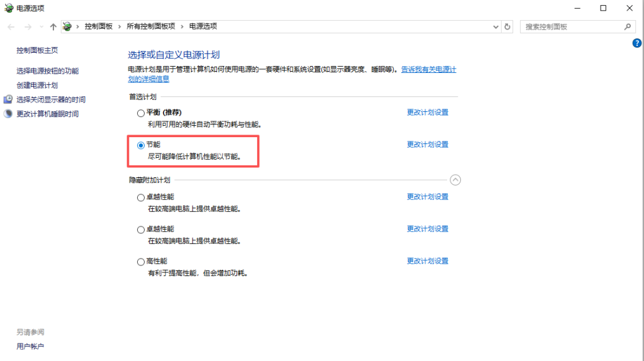
Task: Go up one folder level with up arrow
Action: click(53, 26)
